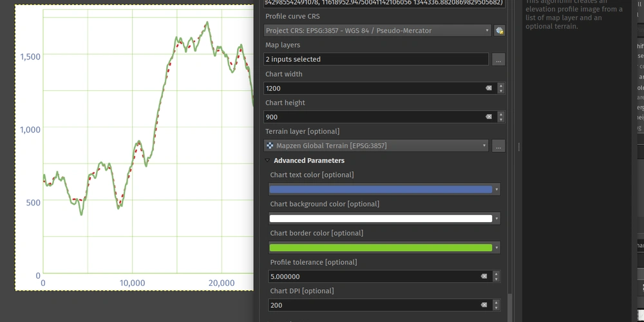Clear the Chart width value
644x322 pixels.
(x=488, y=88)
